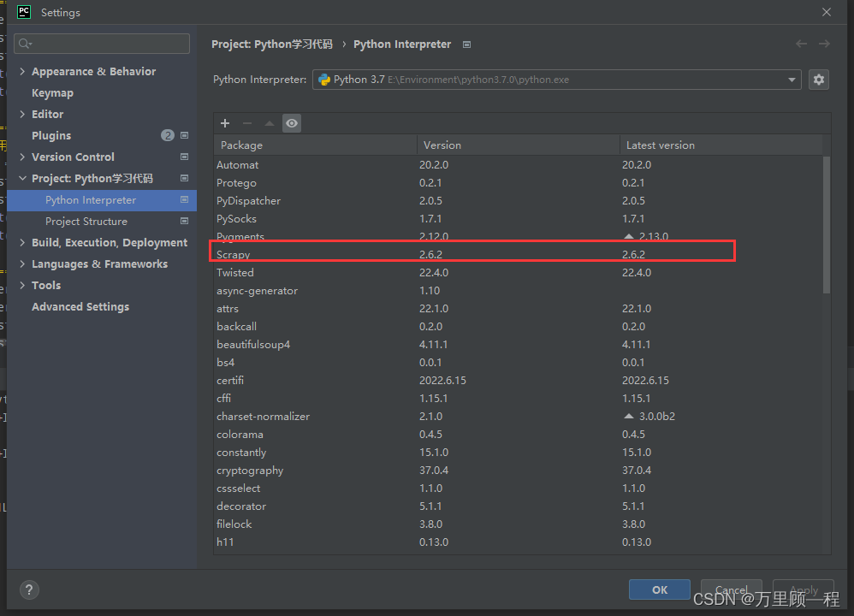
Task: Click Project: Python学习代码 breadcrumb
Action: click(x=272, y=44)
